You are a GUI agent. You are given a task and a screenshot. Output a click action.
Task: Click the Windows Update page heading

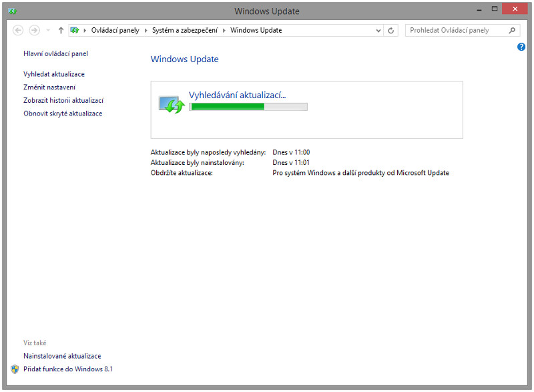[185, 59]
